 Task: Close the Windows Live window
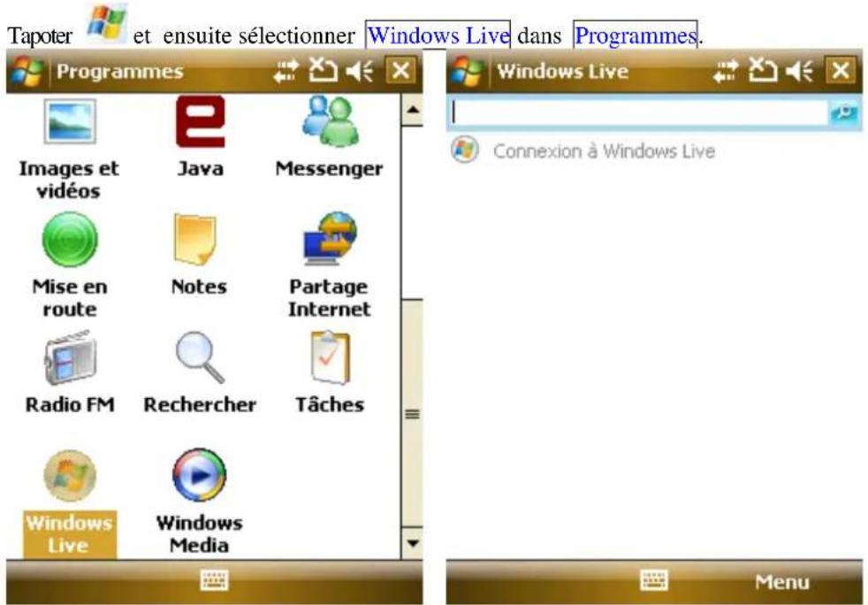point(841,71)
